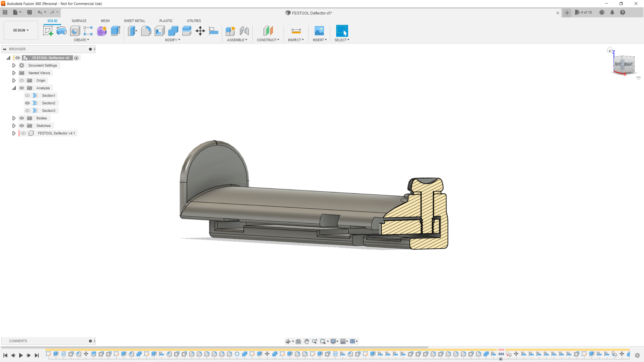
Task: Select the Extrude tool icon
Action: pyautogui.click(x=115, y=31)
